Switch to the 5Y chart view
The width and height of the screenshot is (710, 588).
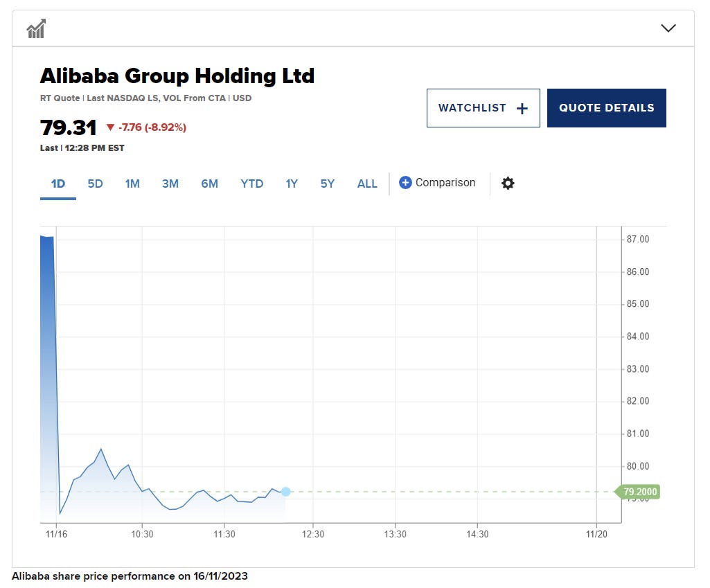[x=328, y=184]
